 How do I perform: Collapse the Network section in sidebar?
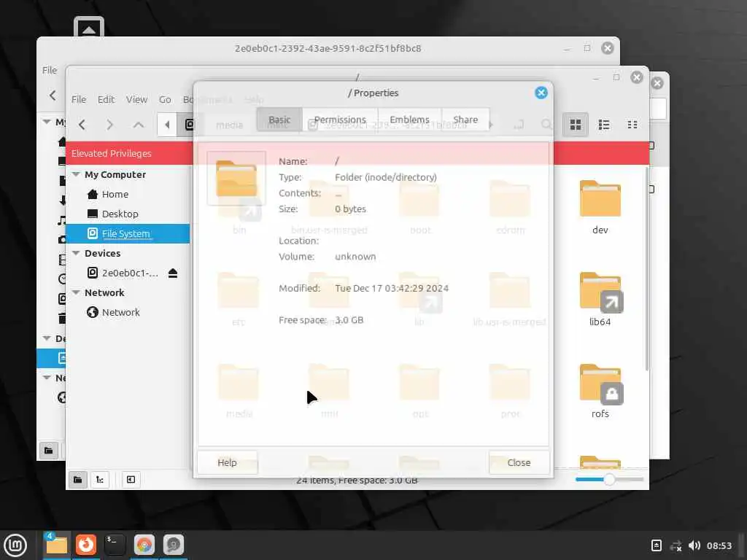(x=76, y=292)
